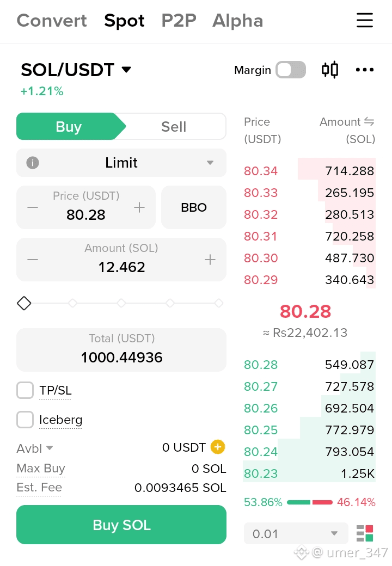Decrease SOL amount with minus icon
Image resolution: width=392 pixels, height=566 pixels.
[33, 260]
